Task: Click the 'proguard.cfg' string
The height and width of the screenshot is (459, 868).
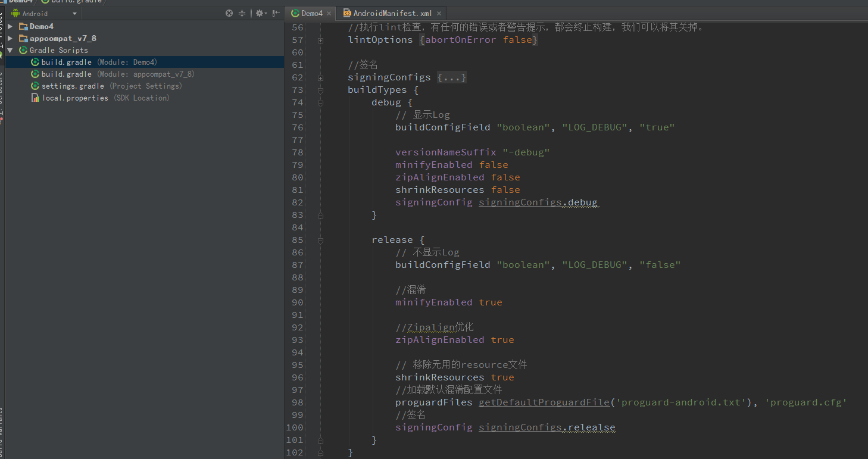Action: click(x=805, y=402)
